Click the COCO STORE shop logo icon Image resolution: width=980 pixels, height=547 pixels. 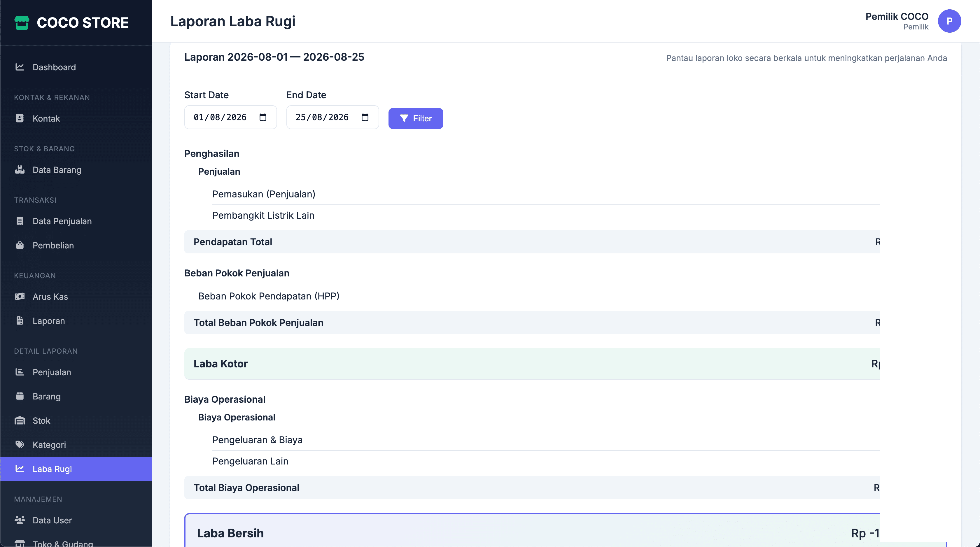(22, 22)
